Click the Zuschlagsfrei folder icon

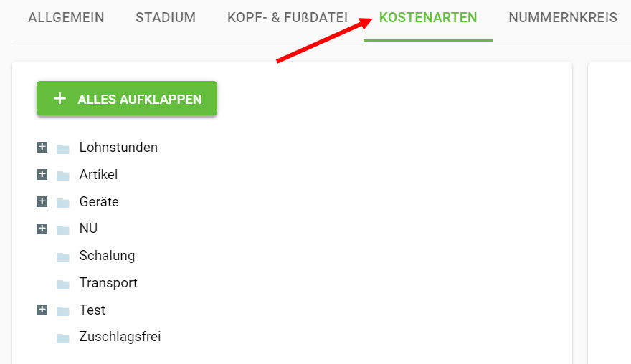click(63, 338)
